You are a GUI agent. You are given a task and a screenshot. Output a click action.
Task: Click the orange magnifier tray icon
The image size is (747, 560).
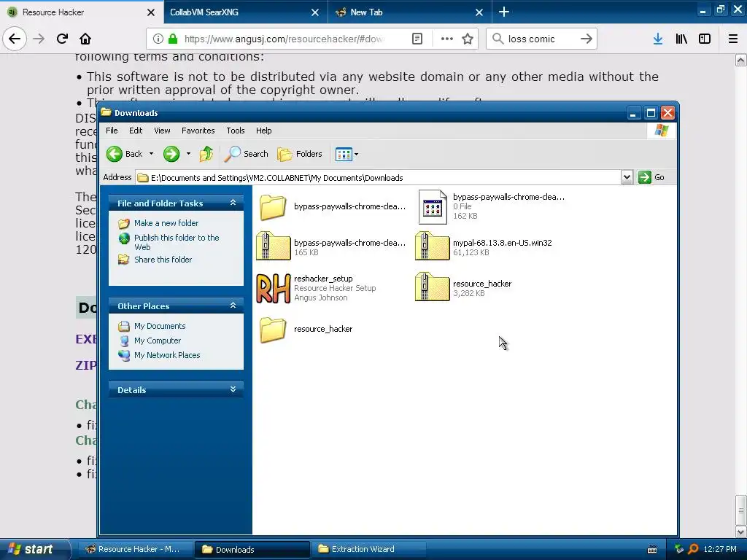click(x=693, y=549)
